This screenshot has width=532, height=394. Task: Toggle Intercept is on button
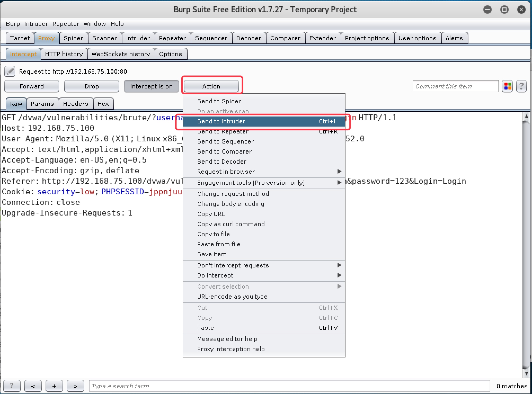coord(151,87)
